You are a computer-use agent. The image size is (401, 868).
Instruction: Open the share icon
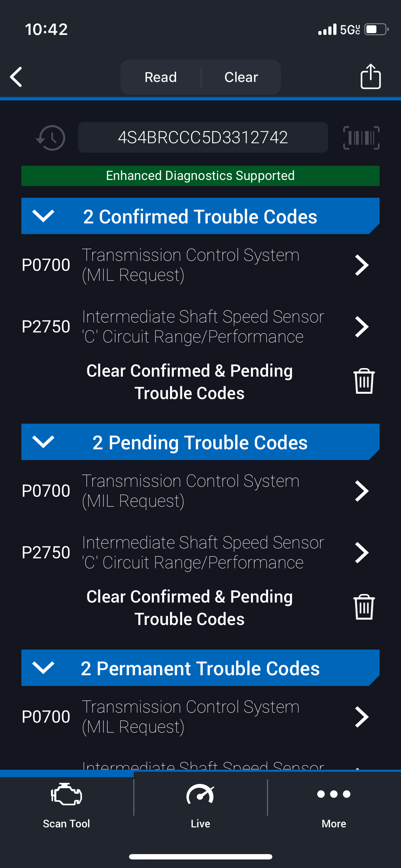370,77
